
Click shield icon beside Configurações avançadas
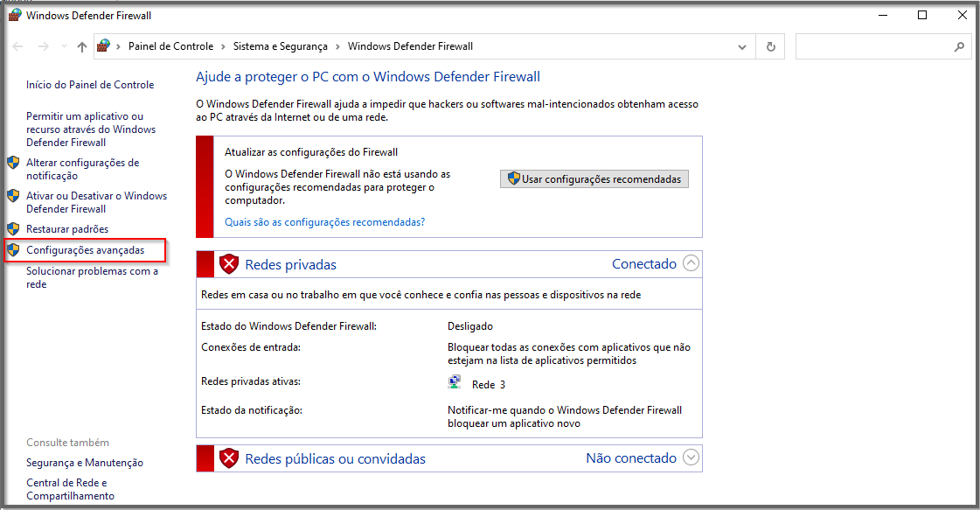coord(13,250)
